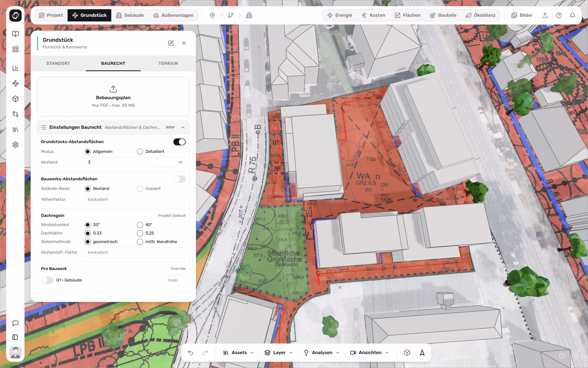Viewport: 588px width, 368px height.
Task: Expand the Assets menu
Action: pyautogui.click(x=239, y=353)
